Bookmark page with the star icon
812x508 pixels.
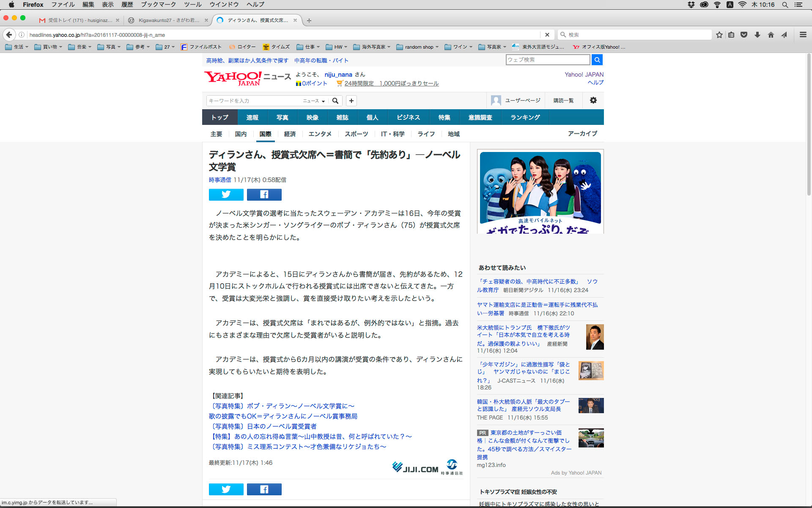click(719, 35)
